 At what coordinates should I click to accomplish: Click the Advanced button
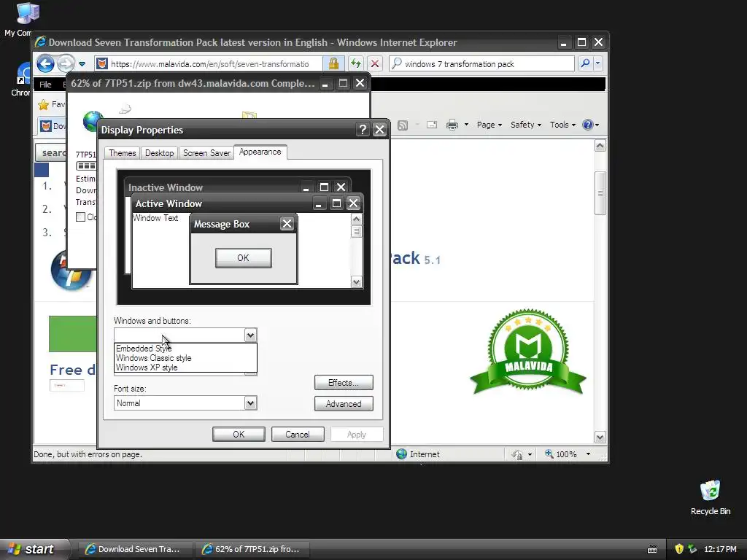click(x=344, y=404)
